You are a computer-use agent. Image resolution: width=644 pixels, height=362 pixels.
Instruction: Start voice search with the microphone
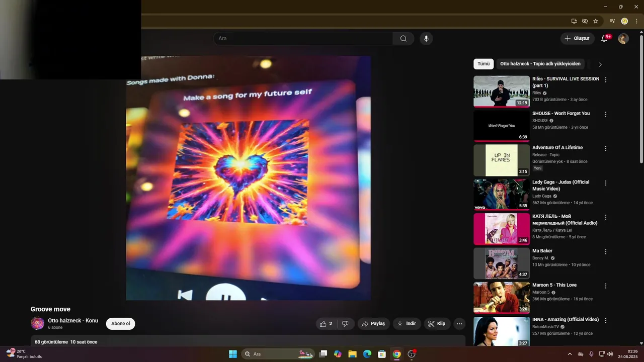click(426, 39)
